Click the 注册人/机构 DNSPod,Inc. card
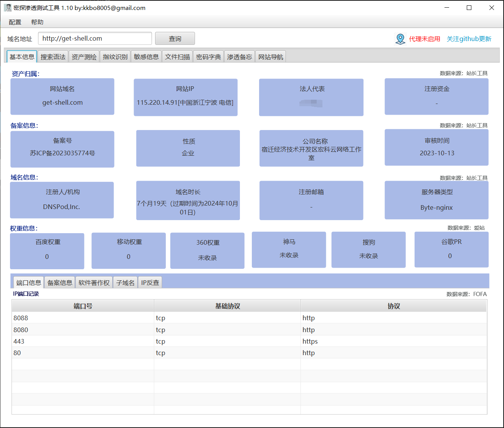 click(x=62, y=200)
